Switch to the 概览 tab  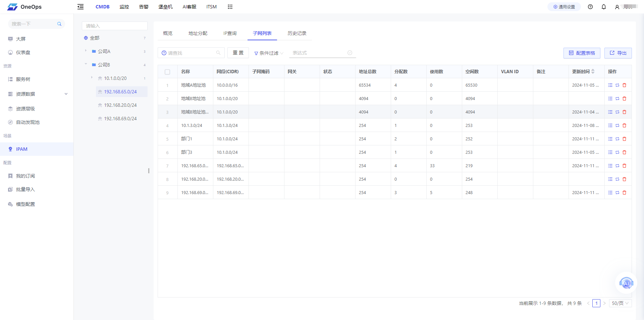click(x=168, y=33)
